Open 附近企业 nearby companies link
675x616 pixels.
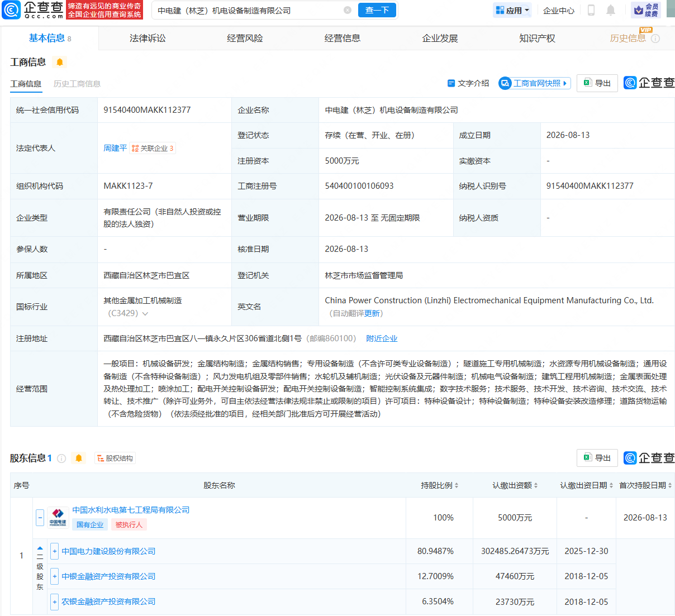tap(382, 338)
